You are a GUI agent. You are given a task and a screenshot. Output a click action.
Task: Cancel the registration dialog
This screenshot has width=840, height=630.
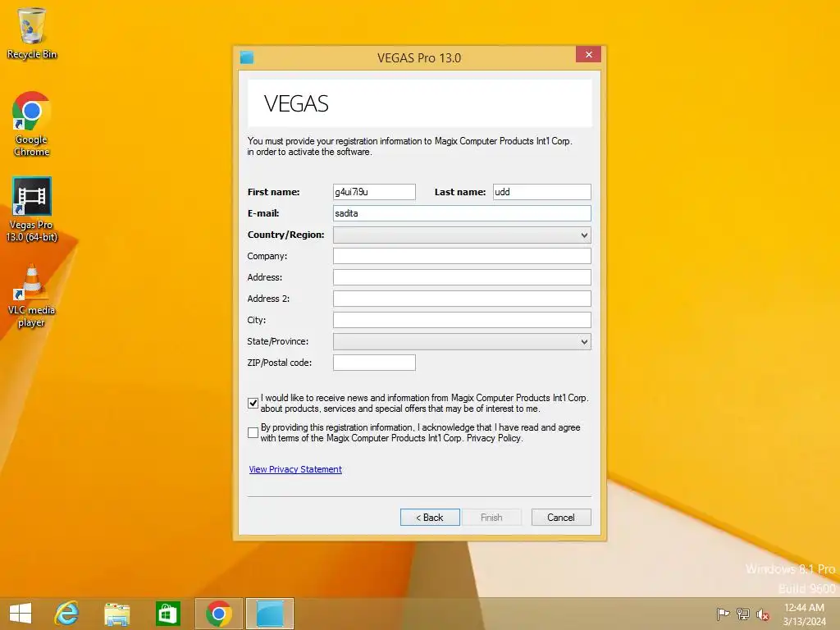pyautogui.click(x=561, y=518)
